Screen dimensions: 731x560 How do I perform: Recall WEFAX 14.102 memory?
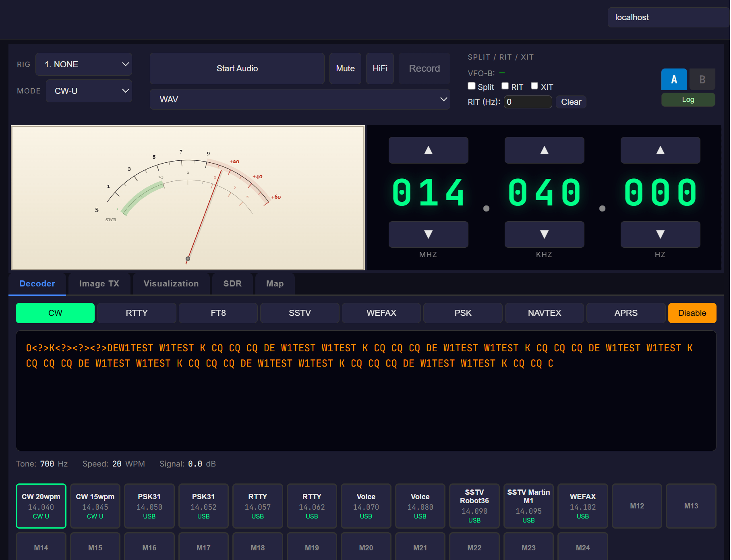tap(582, 506)
